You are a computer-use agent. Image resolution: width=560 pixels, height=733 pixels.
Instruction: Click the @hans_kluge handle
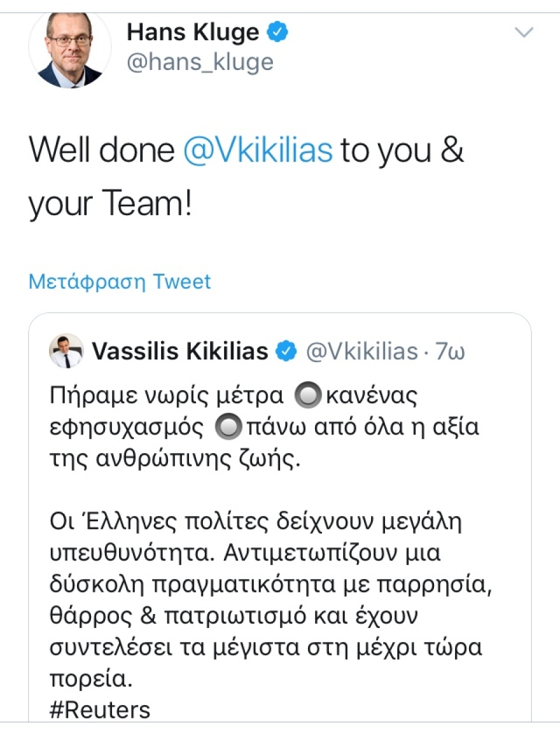click(x=199, y=62)
